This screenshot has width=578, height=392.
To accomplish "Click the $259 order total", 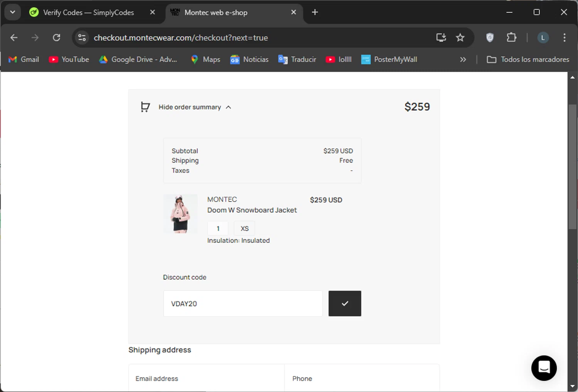I will coord(417,107).
